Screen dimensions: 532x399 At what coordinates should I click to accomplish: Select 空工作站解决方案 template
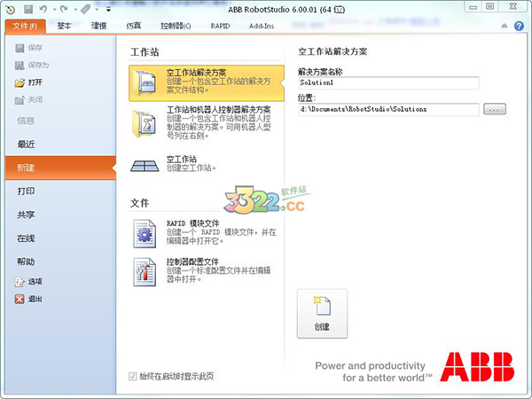coord(207,83)
